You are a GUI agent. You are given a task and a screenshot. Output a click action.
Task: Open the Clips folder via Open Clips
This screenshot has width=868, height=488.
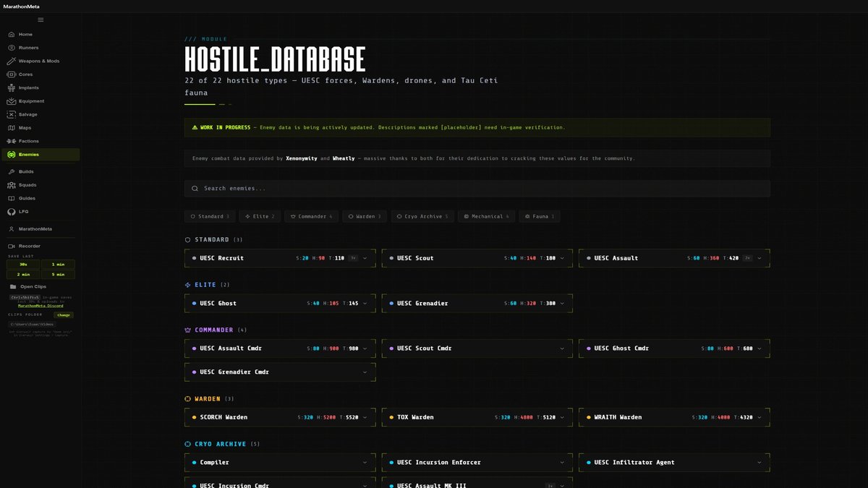pyautogui.click(x=28, y=286)
